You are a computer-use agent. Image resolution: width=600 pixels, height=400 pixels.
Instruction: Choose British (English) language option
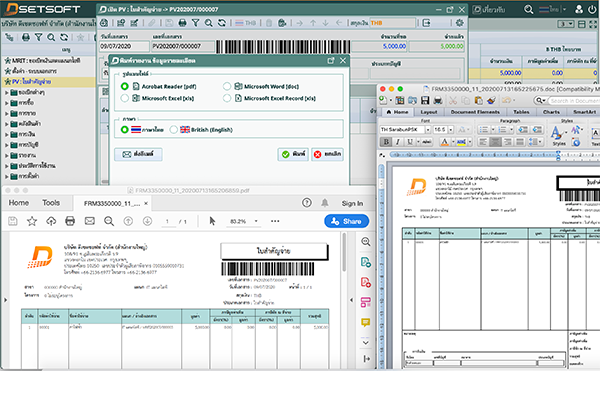[174, 129]
